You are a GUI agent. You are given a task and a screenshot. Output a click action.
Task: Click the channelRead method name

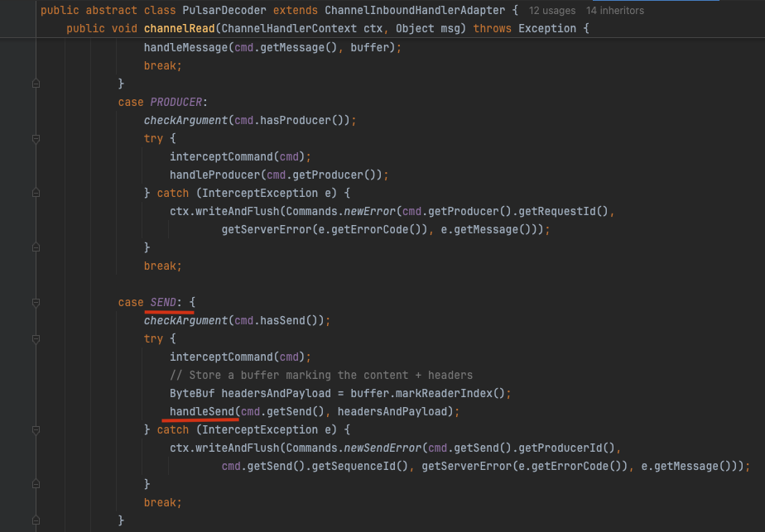point(179,29)
